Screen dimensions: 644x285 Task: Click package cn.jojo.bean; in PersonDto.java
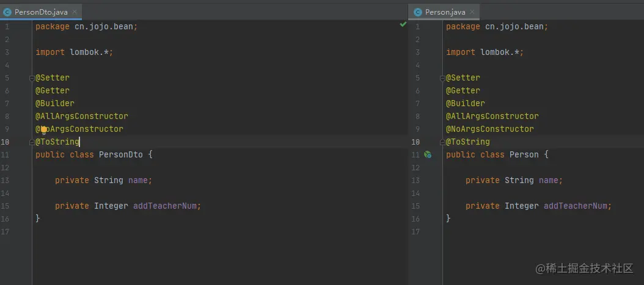click(87, 27)
